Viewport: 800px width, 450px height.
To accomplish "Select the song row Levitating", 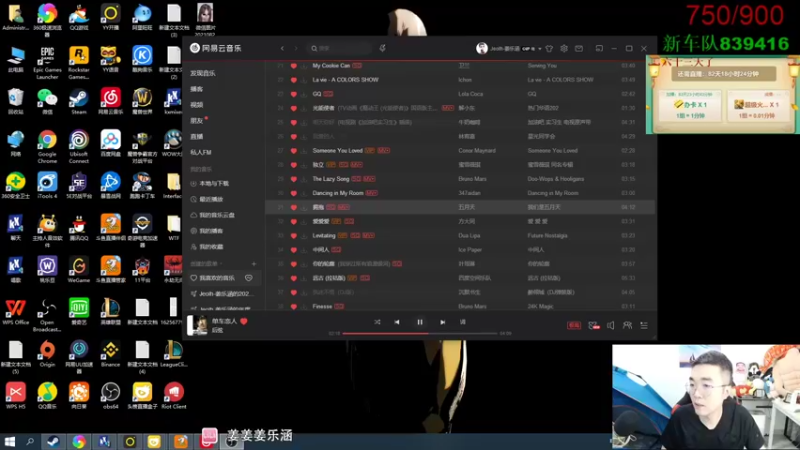I will 460,236.
